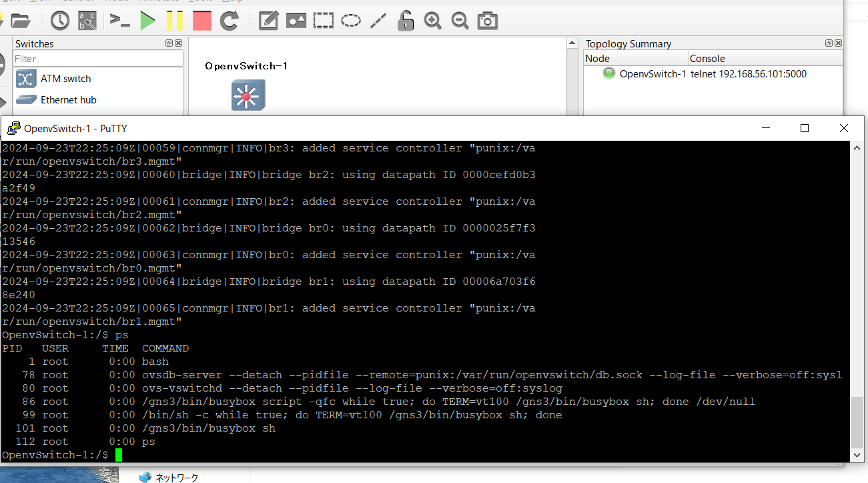Screen dimensions: 868x483
Task: Reload all nodes
Action: coord(230,21)
